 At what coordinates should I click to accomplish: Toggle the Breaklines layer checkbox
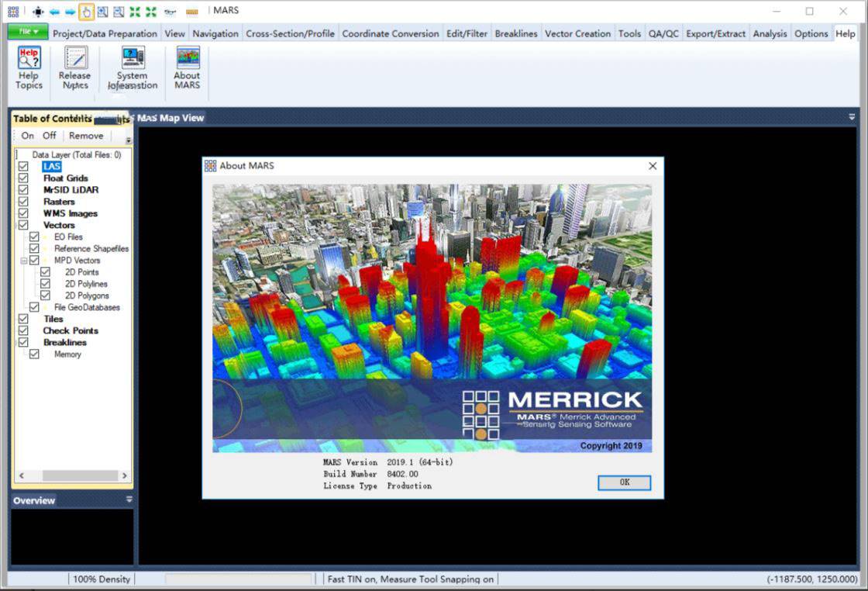(23, 342)
